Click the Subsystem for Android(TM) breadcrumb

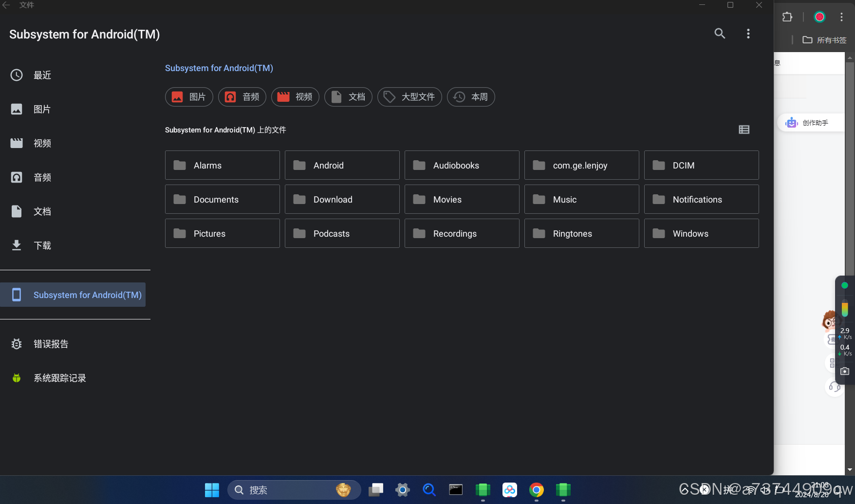219,68
